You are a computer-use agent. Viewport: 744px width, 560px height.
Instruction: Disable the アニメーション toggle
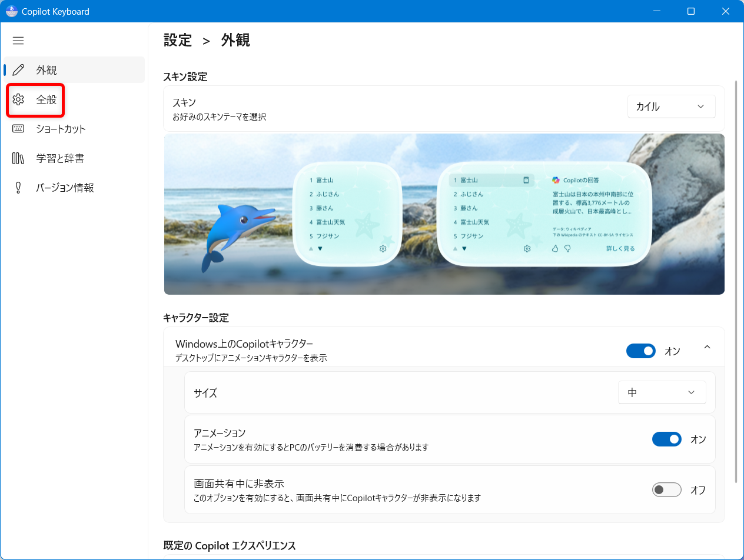[x=666, y=439]
